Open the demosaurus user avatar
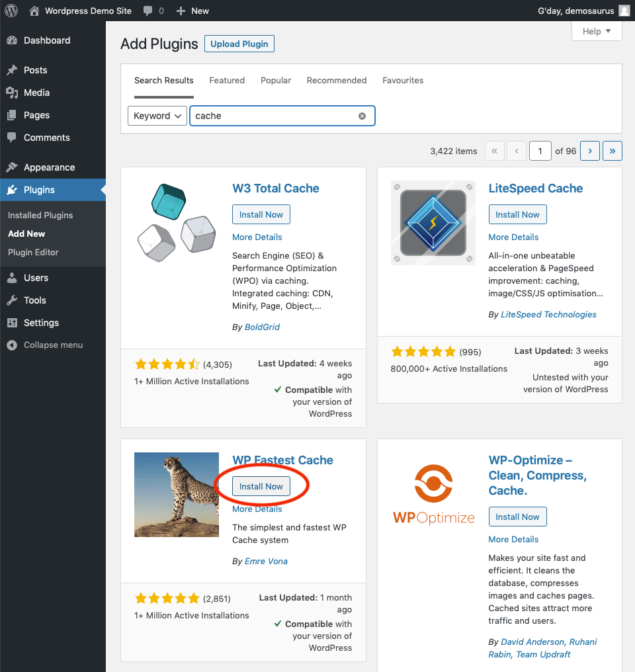Screen dimensions: 635x672 624,11
